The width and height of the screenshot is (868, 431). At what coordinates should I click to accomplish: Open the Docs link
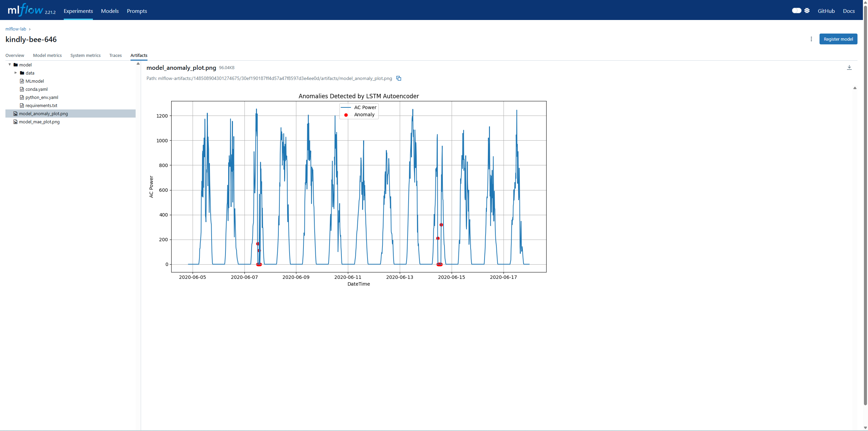[849, 11]
